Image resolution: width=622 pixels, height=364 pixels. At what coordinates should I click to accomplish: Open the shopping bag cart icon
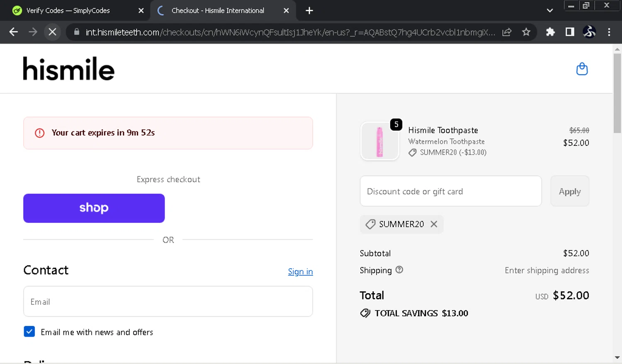[582, 69]
